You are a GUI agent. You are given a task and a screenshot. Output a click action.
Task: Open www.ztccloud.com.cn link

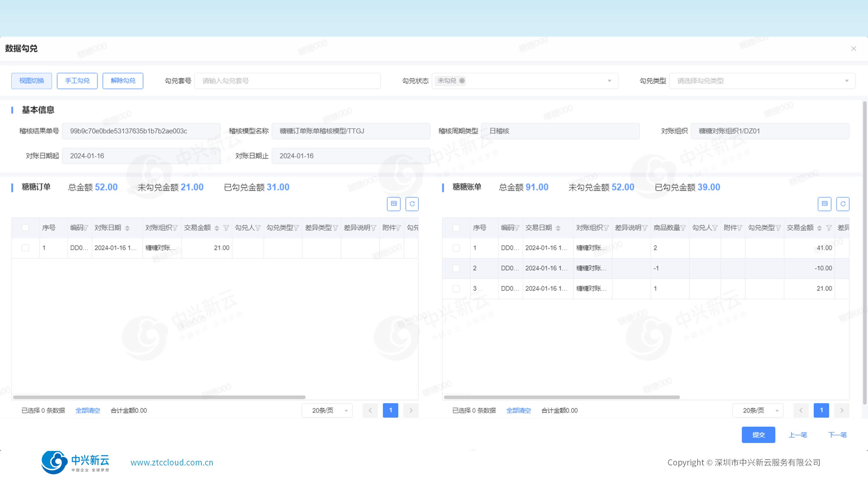coord(172,463)
